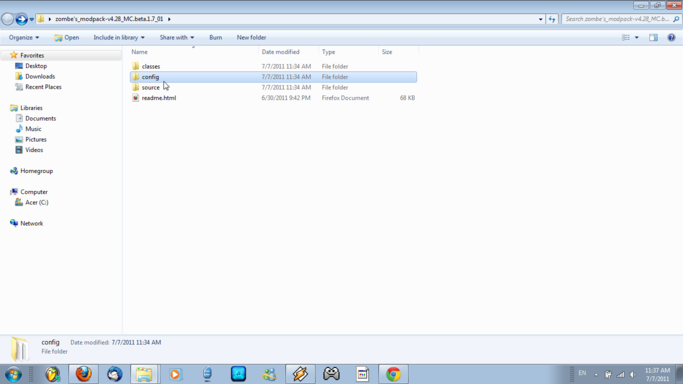Click the 68 KB size value
683x384 pixels.
click(407, 98)
